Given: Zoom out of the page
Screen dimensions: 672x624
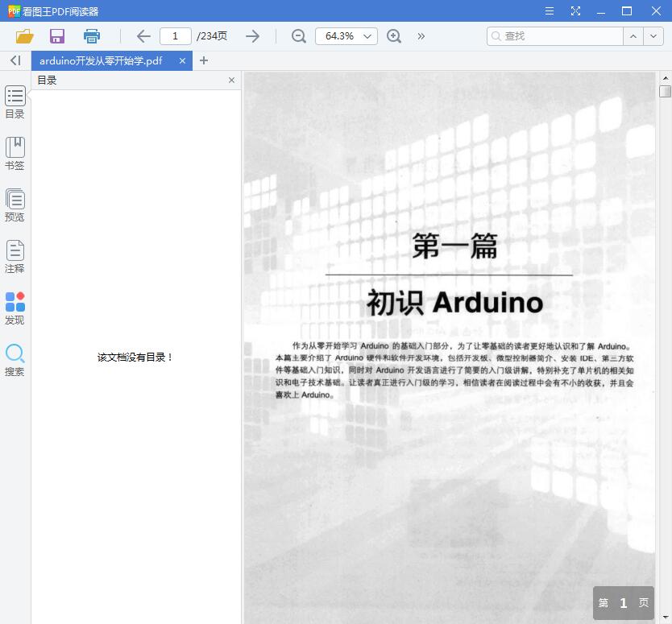Looking at the screenshot, I should click(x=297, y=36).
